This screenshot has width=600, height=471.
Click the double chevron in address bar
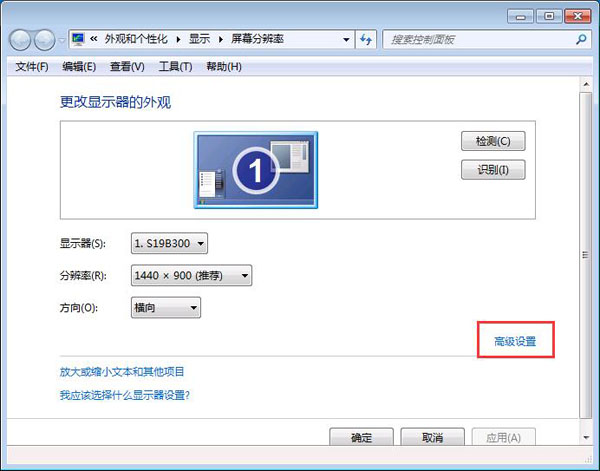pos(94,39)
